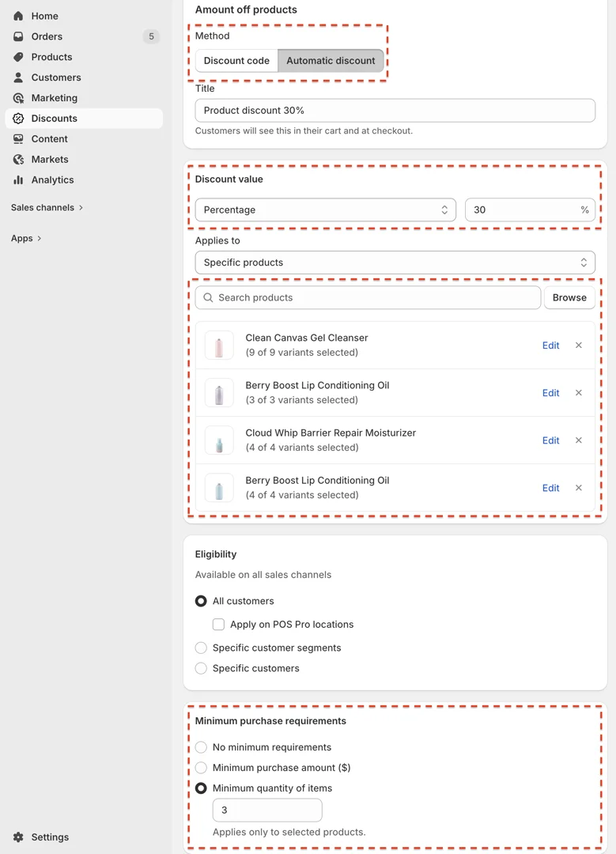This screenshot has width=616, height=854.
Task: Open Berry Boost Lip Oil (3 of 3 variants) thumbnail
Action: pos(219,393)
